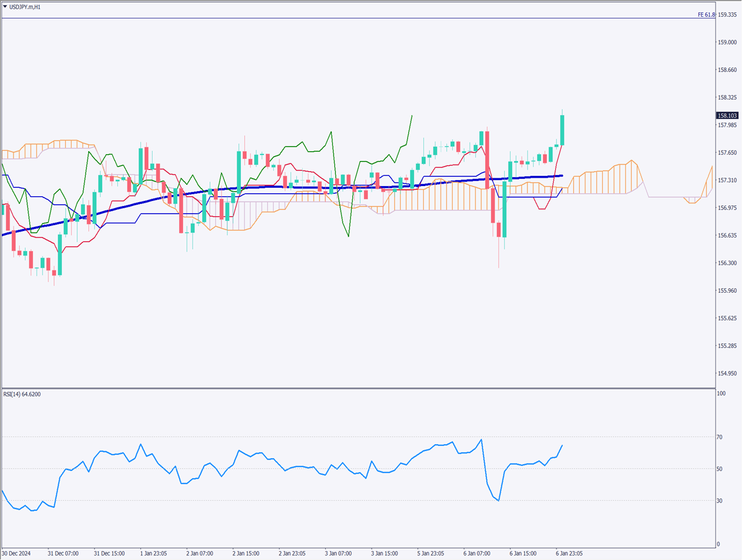Click the current price tag 158.103

coord(727,116)
